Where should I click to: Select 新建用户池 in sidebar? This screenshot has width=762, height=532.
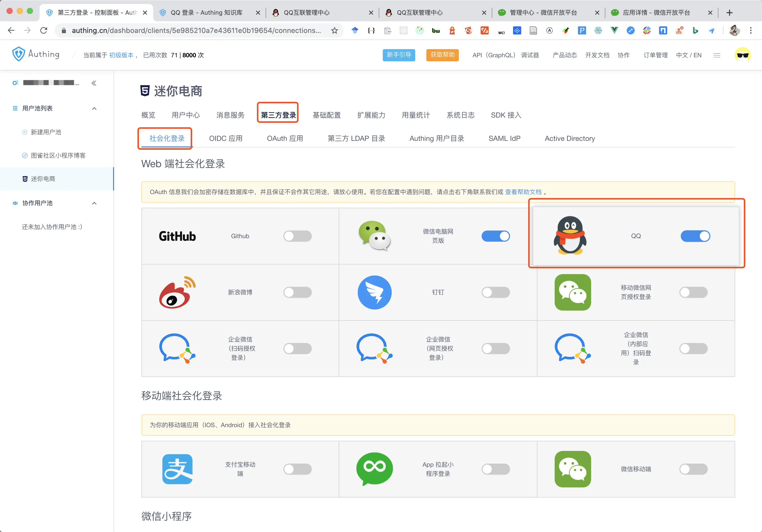click(46, 132)
